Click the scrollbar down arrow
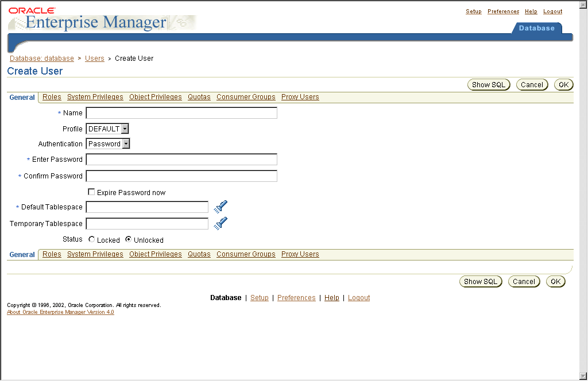The width and height of the screenshot is (588, 381). click(x=582, y=376)
